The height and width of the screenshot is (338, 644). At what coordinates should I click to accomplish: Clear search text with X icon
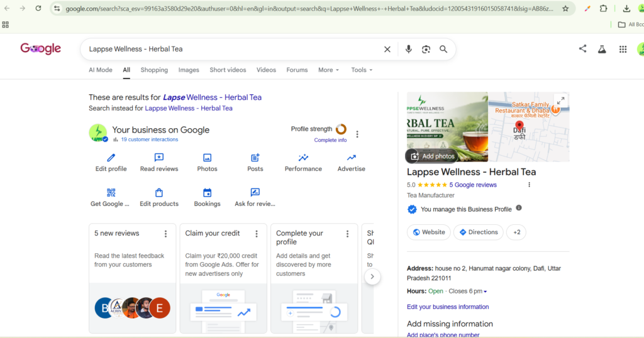click(x=387, y=49)
